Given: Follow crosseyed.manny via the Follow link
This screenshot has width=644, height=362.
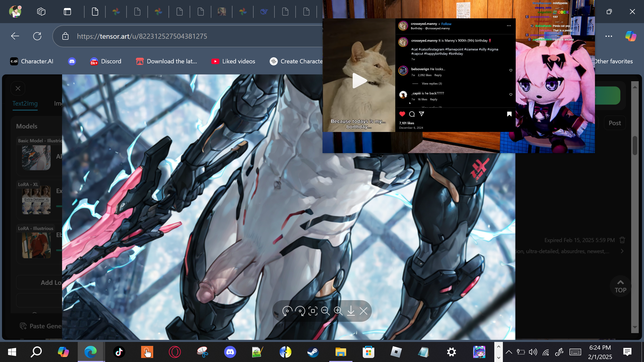Looking at the screenshot, I should pos(446,24).
